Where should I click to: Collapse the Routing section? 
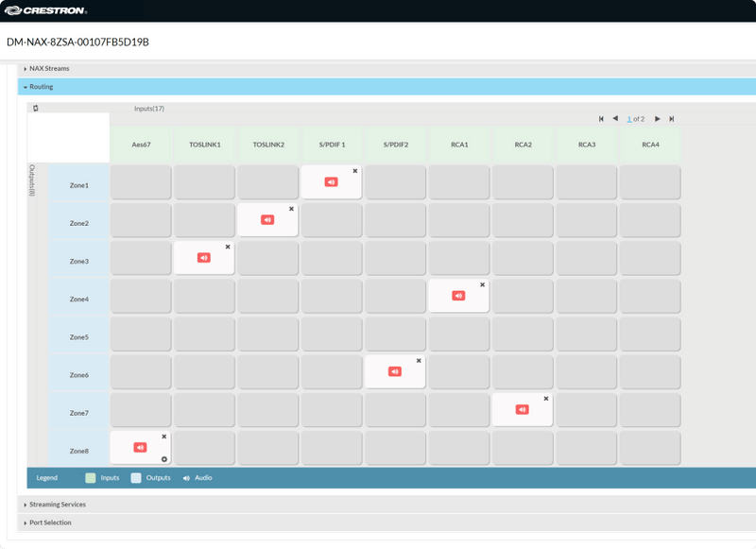point(41,87)
